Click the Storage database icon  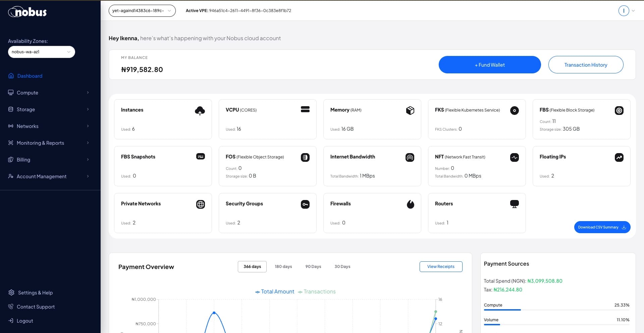(11, 109)
